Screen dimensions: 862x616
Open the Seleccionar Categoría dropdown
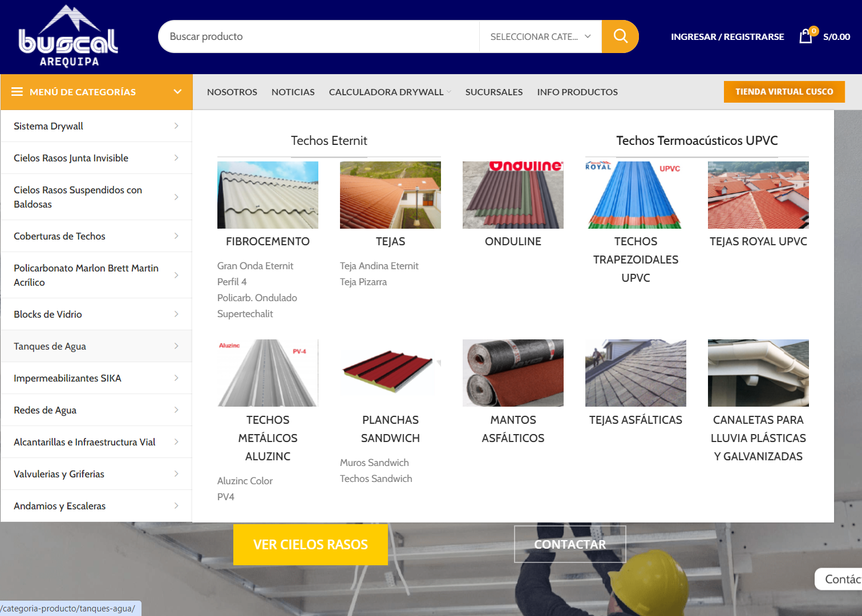[540, 37]
